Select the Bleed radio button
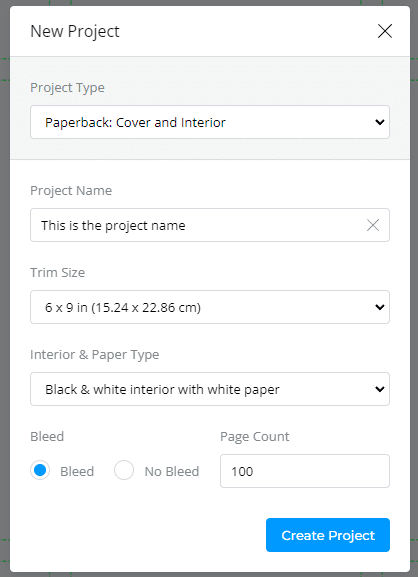 40,470
